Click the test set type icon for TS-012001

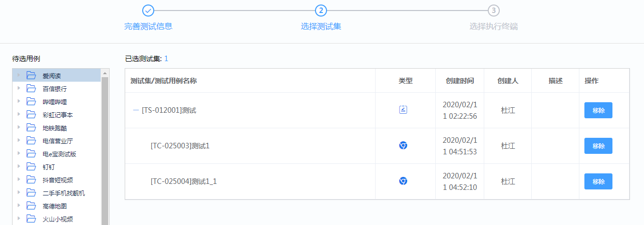pyautogui.click(x=403, y=110)
